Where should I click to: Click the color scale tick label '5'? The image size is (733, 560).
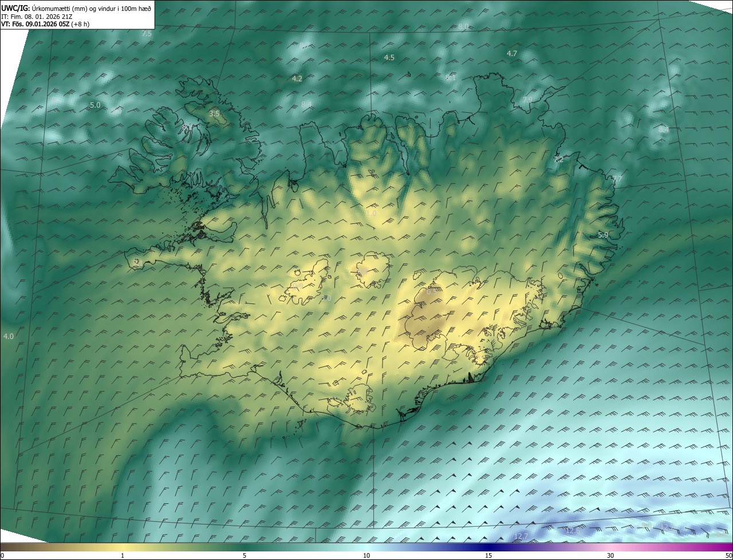pos(245,555)
